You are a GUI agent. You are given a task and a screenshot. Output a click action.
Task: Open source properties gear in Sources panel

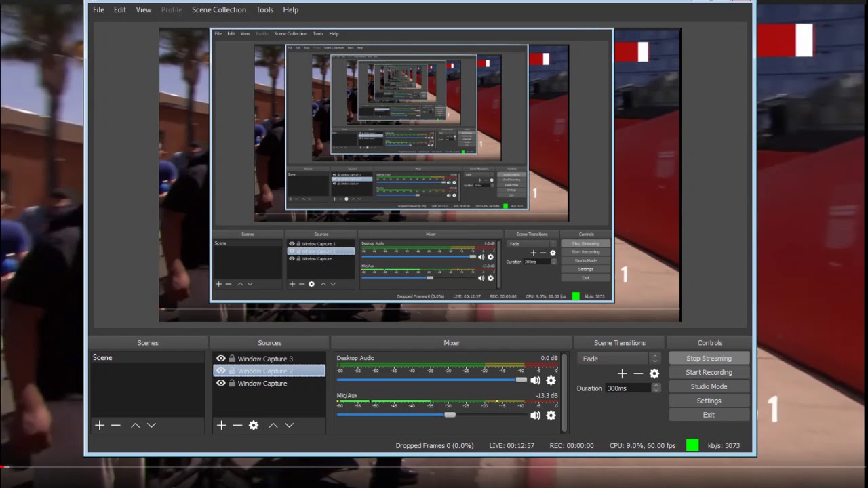point(254,425)
